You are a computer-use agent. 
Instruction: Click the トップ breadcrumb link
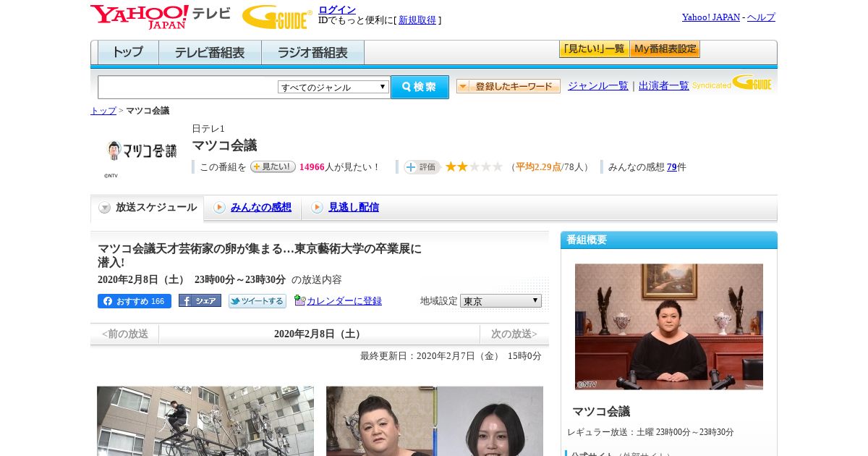(103, 111)
